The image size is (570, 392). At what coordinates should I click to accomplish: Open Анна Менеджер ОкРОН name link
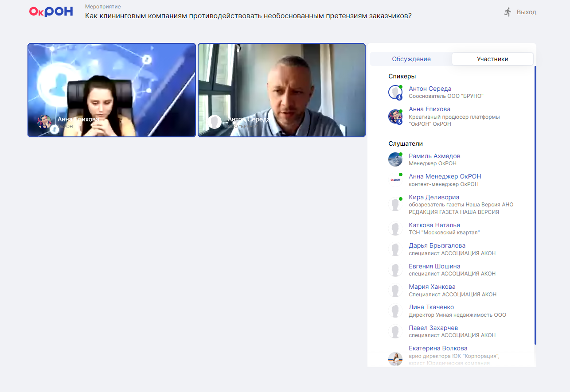(x=445, y=176)
